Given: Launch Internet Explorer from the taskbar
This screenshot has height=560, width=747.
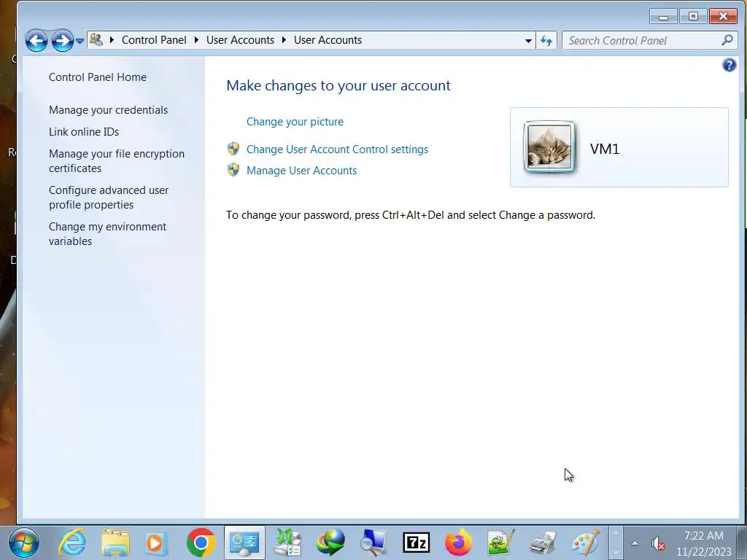Looking at the screenshot, I should (71, 542).
